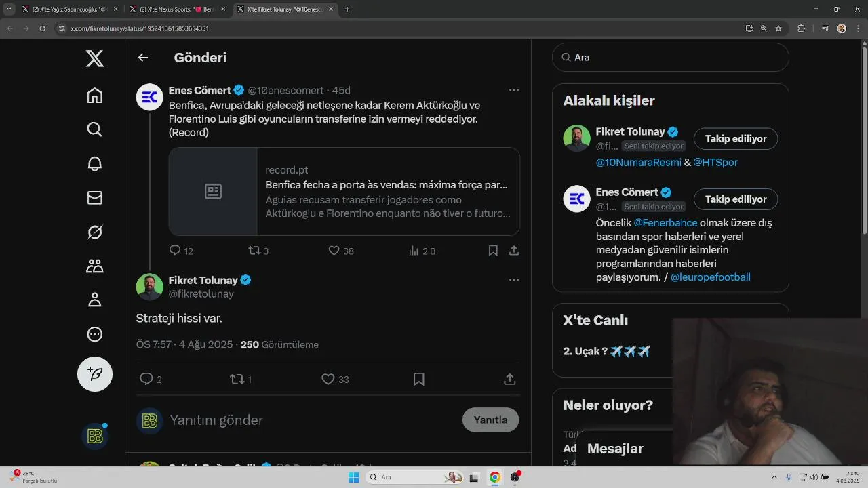Open the Extensions puzzle icon
This screenshot has width=868, height=488.
click(x=801, y=28)
